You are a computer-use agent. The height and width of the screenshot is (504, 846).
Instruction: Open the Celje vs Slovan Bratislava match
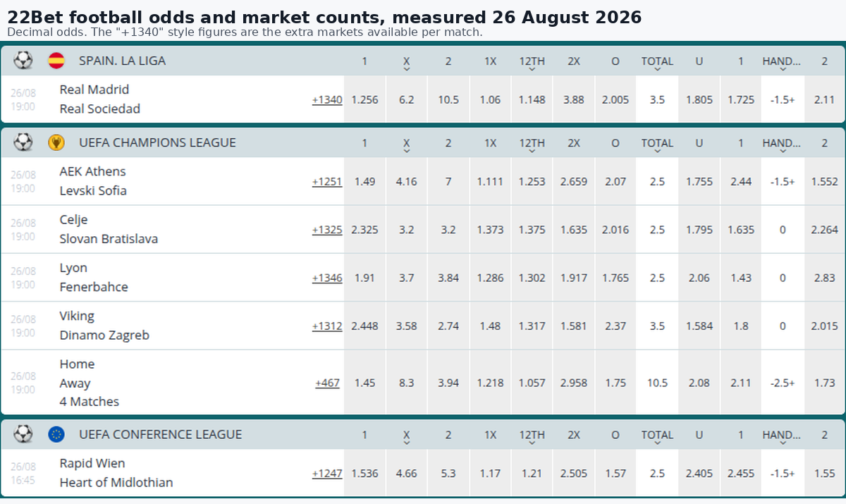tap(109, 229)
